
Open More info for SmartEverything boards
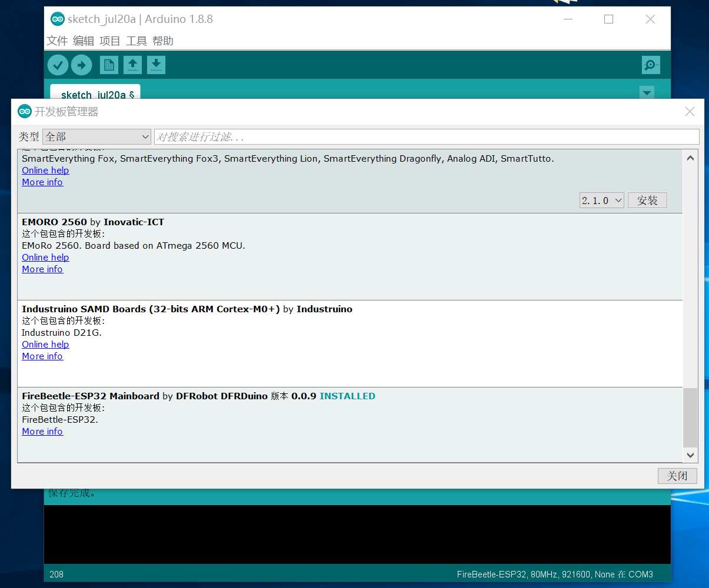pyautogui.click(x=42, y=182)
